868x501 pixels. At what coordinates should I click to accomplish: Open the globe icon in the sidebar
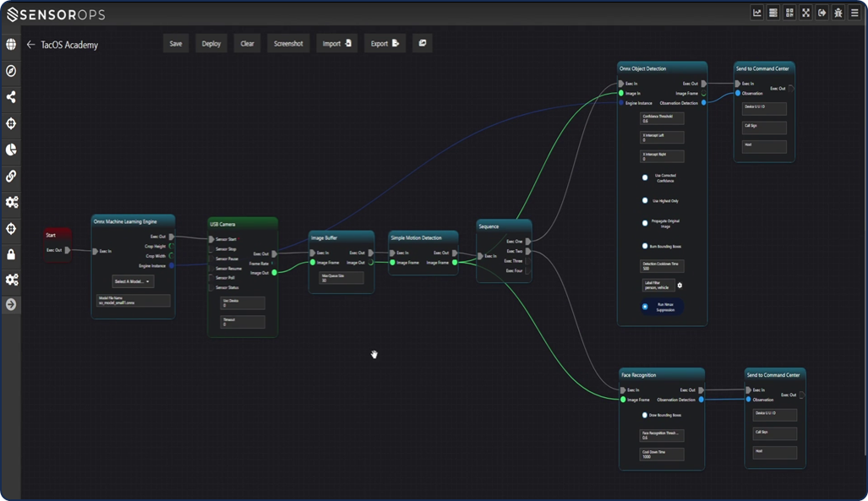[x=11, y=45]
